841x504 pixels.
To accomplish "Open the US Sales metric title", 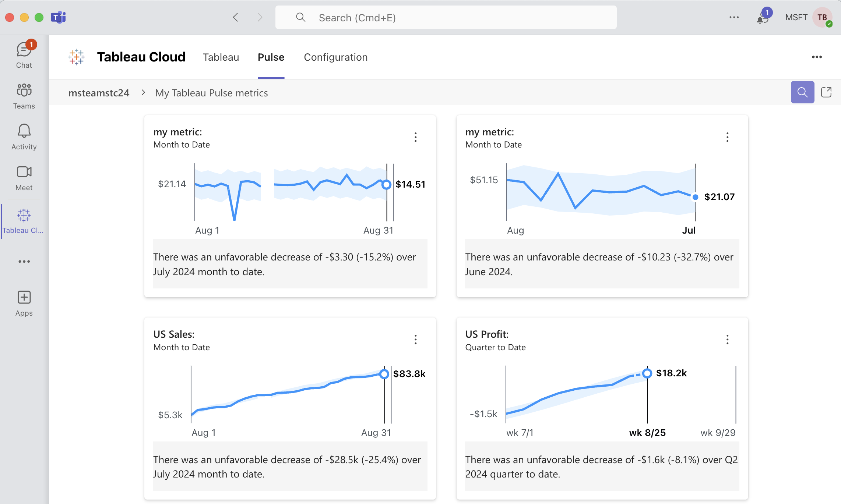I will [x=174, y=334].
